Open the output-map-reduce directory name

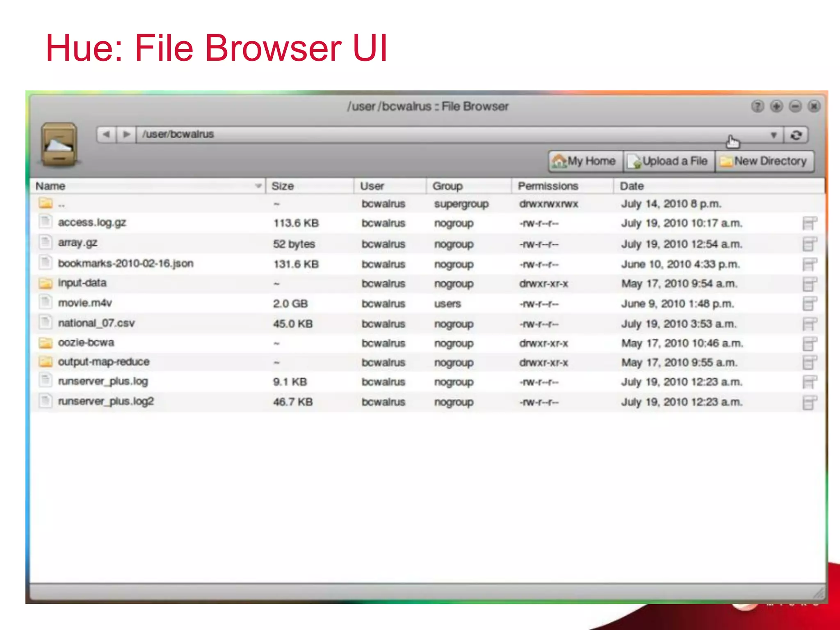(104, 362)
